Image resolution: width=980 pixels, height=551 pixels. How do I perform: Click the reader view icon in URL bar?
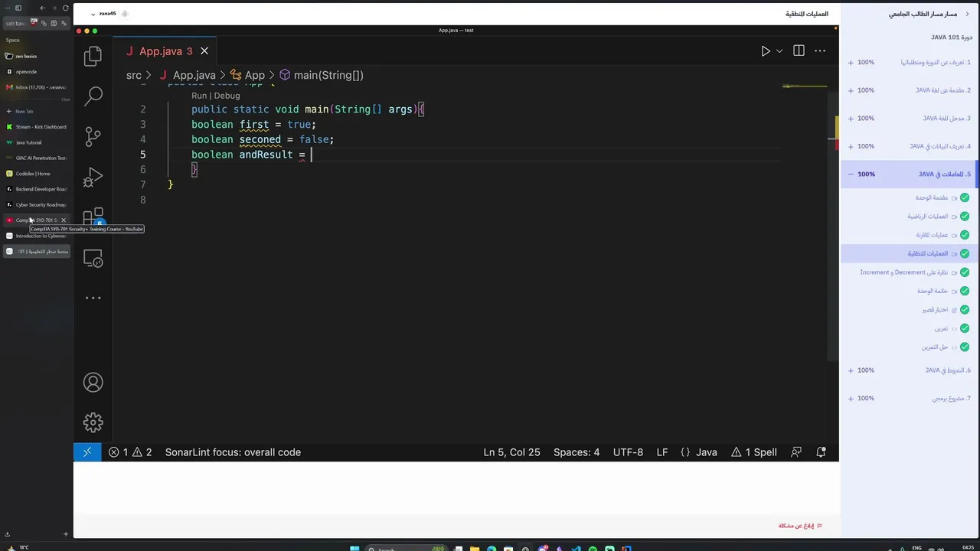point(54,23)
